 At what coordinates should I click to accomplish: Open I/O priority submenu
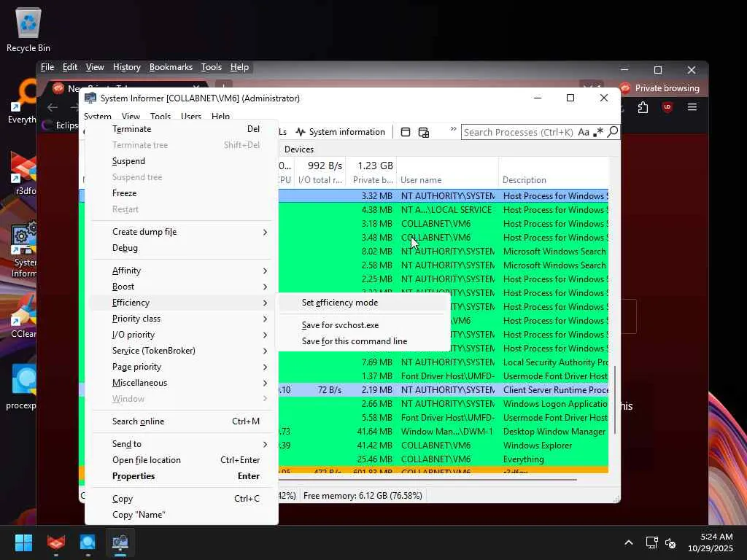(182, 335)
